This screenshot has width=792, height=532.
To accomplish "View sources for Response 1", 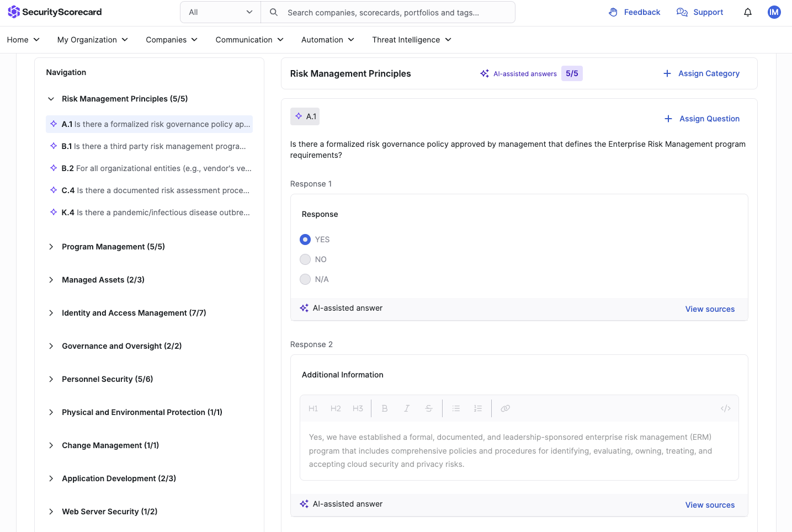I will pyautogui.click(x=710, y=309).
